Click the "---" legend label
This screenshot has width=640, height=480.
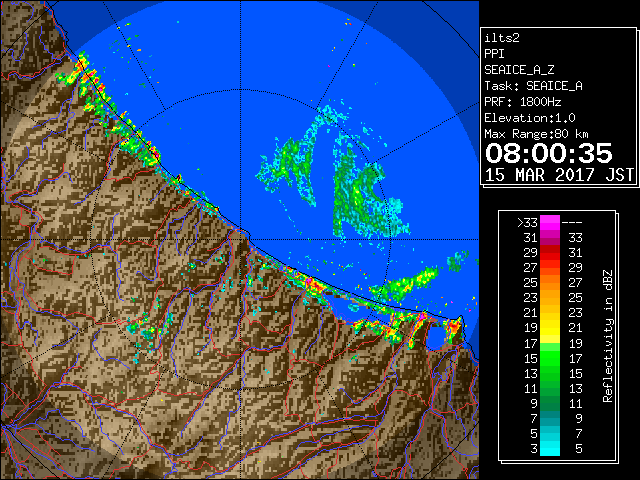point(572,223)
